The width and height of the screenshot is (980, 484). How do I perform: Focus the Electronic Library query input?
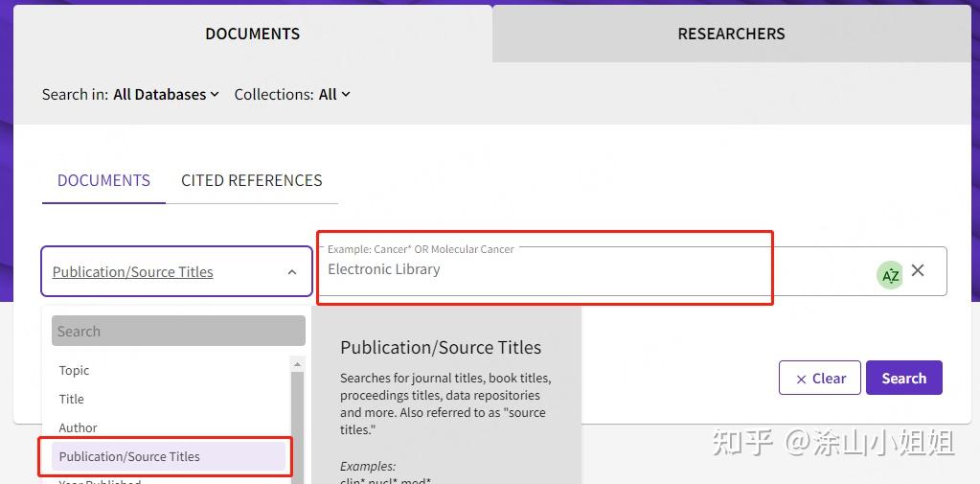(594, 269)
